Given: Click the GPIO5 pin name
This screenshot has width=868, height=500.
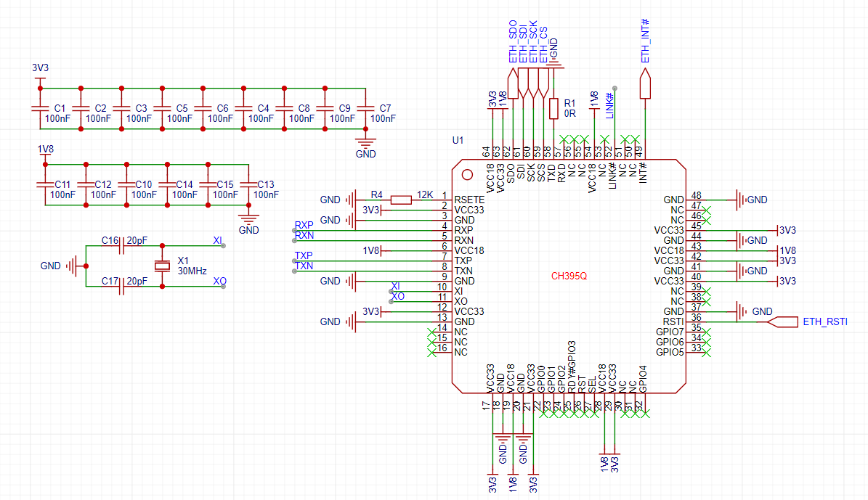Looking at the screenshot, I should (x=670, y=353).
